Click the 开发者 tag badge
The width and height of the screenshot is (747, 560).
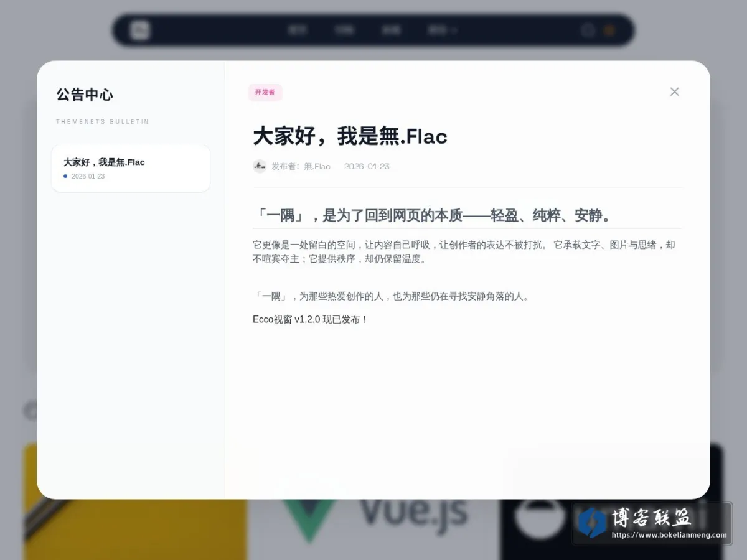[x=265, y=92]
